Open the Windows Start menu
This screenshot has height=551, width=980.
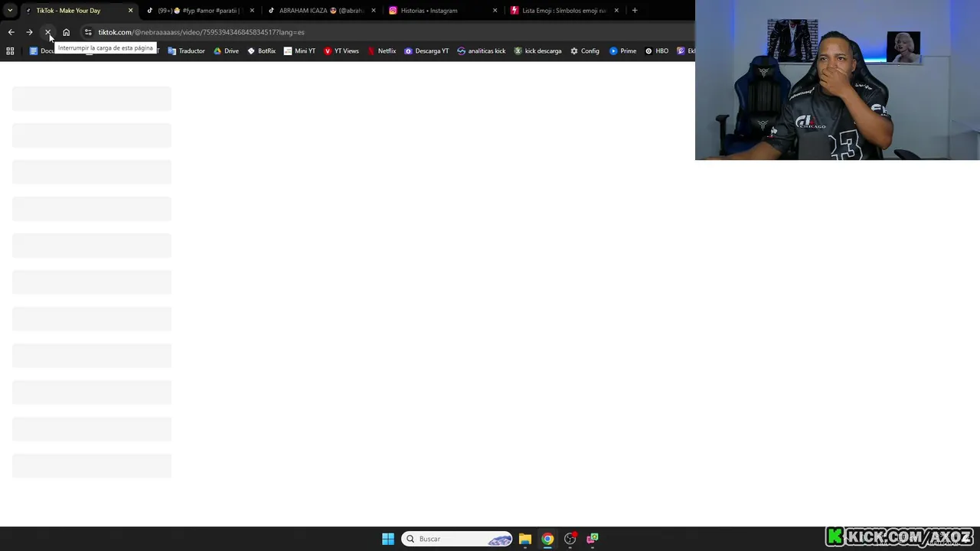pyautogui.click(x=388, y=539)
